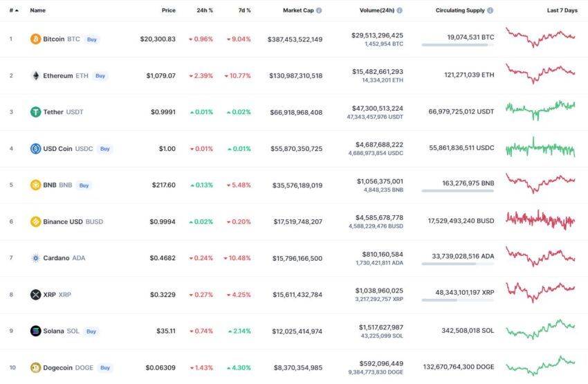
Task: Show the Circulating Supply info tooltip icon
Action: (490, 10)
